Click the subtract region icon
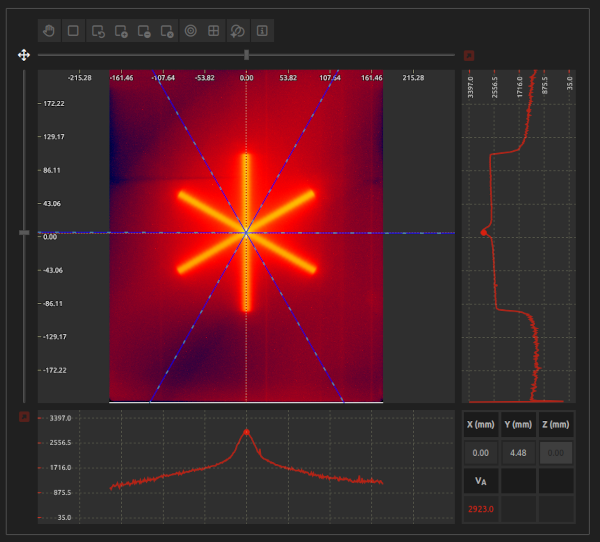 coord(144,31)
